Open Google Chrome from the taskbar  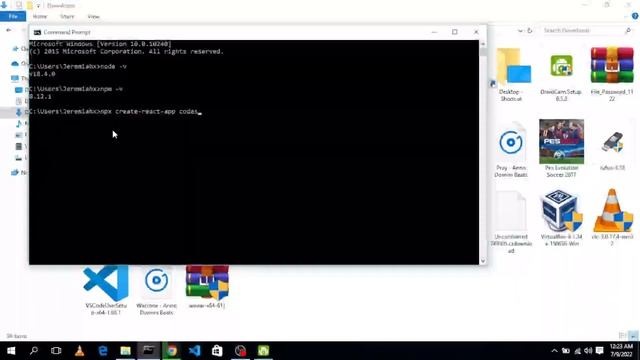click(171, 351)
